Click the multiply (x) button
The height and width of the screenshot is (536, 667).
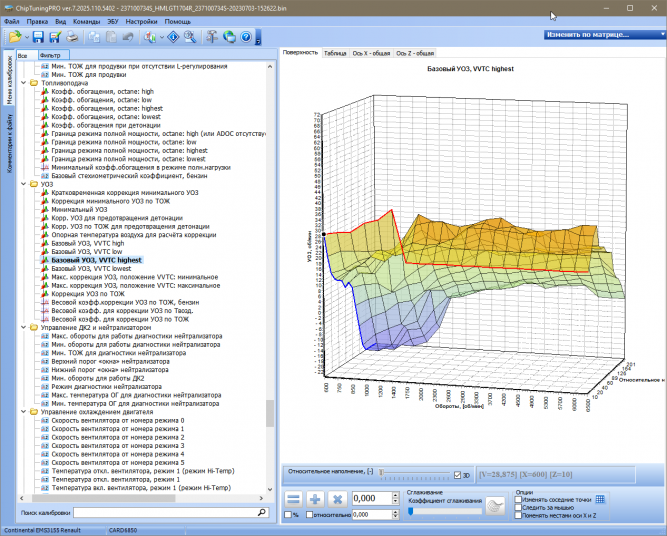click(337, 499)
